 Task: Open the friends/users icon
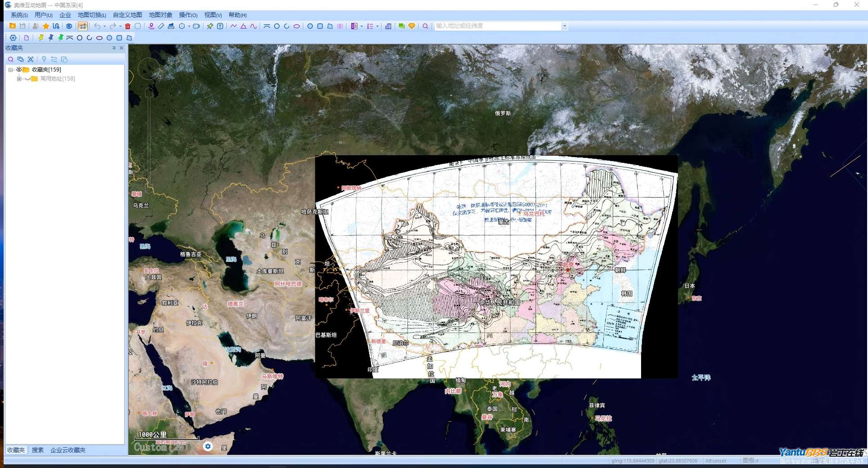36,26
